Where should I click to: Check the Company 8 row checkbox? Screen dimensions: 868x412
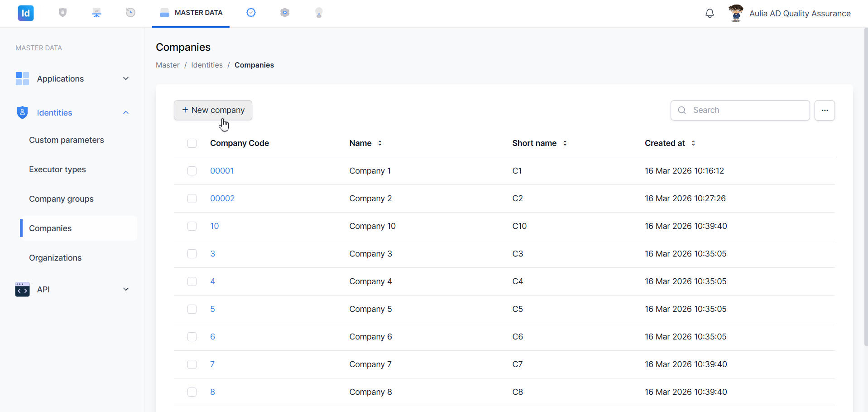[x=192, y=392]
